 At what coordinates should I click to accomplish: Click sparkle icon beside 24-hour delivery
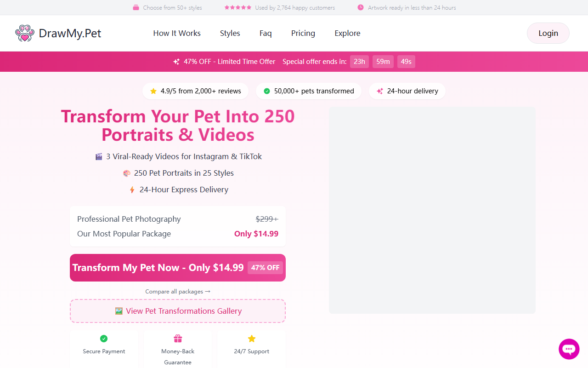coord(380,91)
